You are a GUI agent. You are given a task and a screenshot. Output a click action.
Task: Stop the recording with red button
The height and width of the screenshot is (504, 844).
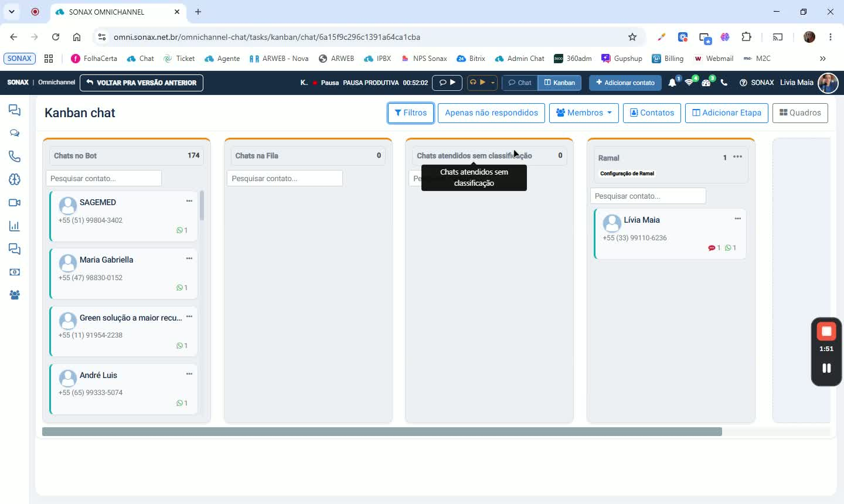826,332
